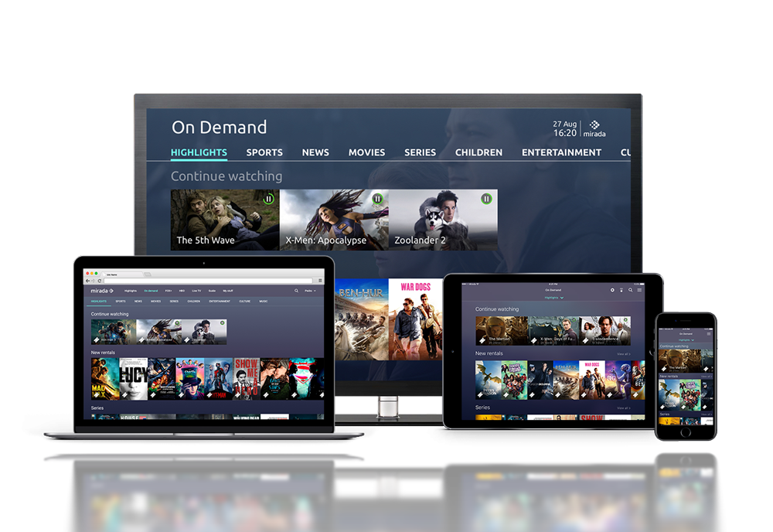This screenshot has height=532, width=773.
Task: Resume X-Men: Apocalypse on the TV
Action: click(334, 220)
